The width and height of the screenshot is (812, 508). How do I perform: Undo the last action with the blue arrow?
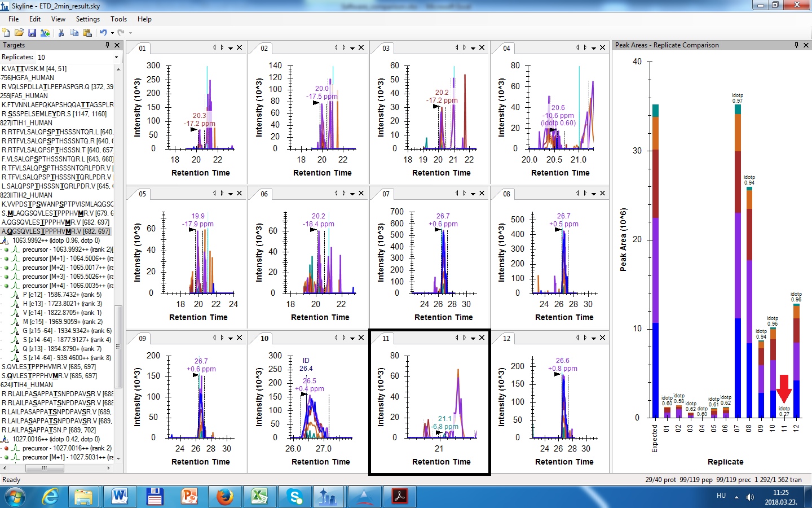103,33
